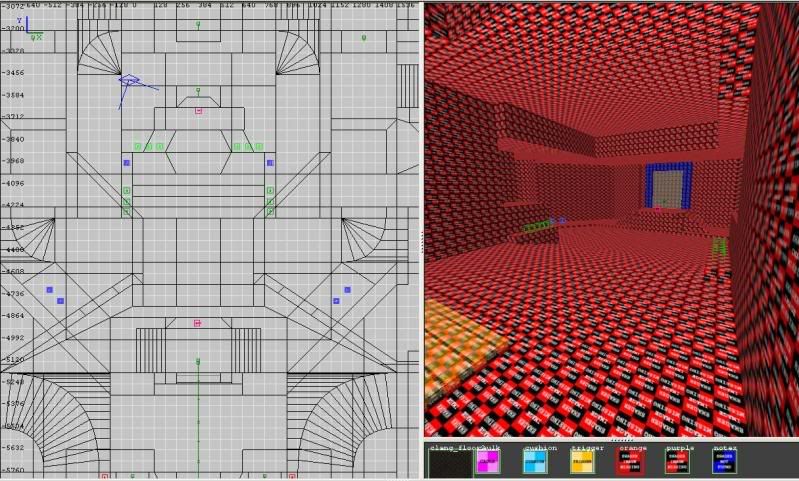Screen dimensions: 799x481
Task: Select the lower magenta entity marker in 2D view
Action: (x=197, y=323)
